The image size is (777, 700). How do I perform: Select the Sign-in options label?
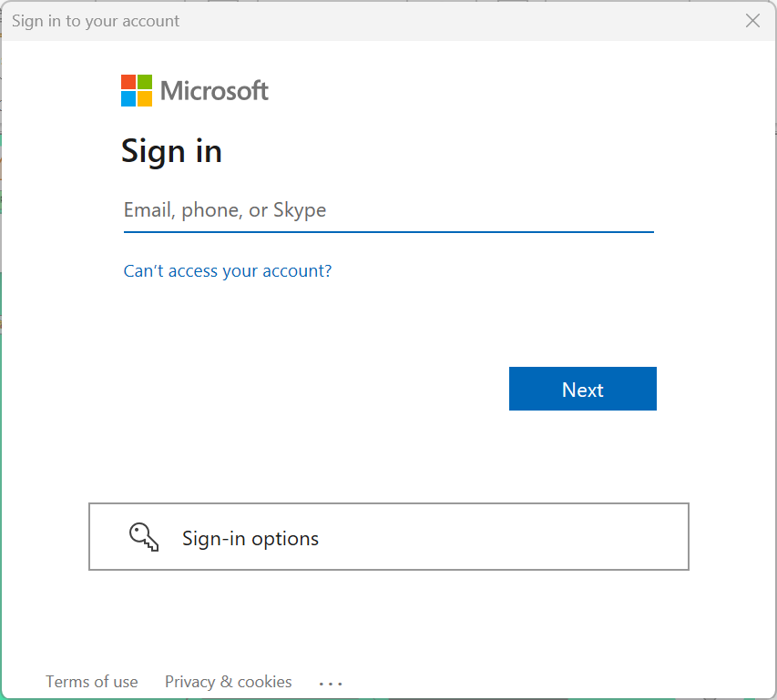pyautogui.click(x=250, y=539)
